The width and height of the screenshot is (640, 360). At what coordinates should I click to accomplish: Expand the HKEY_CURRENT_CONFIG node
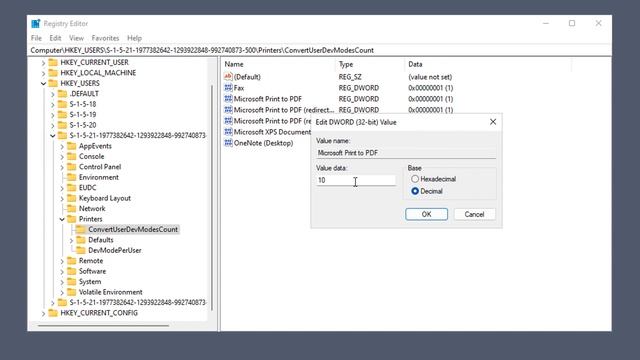[43, 313]
